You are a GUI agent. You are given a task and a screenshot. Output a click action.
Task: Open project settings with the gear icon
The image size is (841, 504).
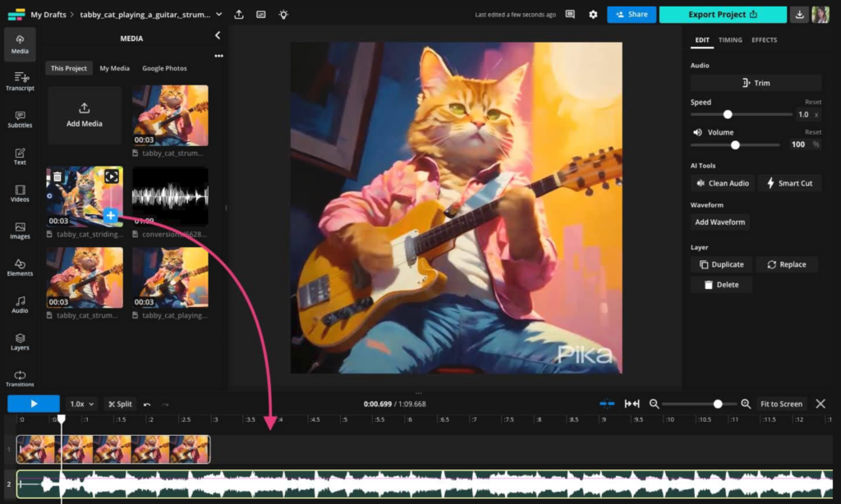coord(593,14)
